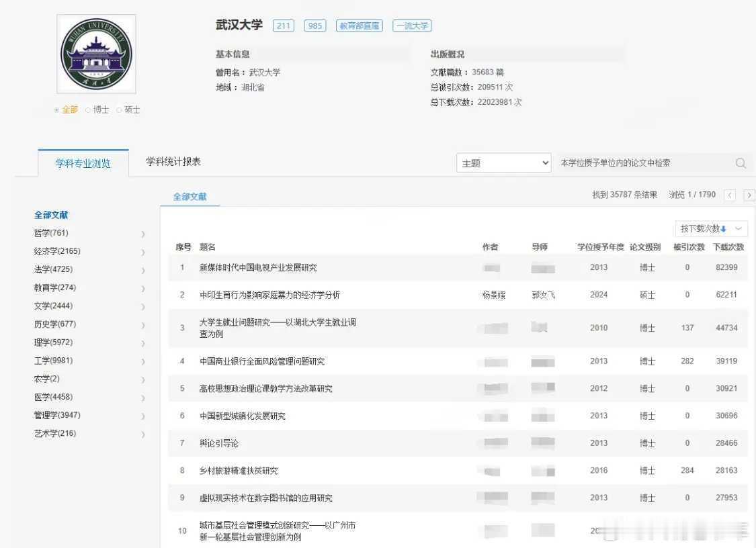Select 全部文献 in the left sidebar
756x548 pixels.
(50, 215)
